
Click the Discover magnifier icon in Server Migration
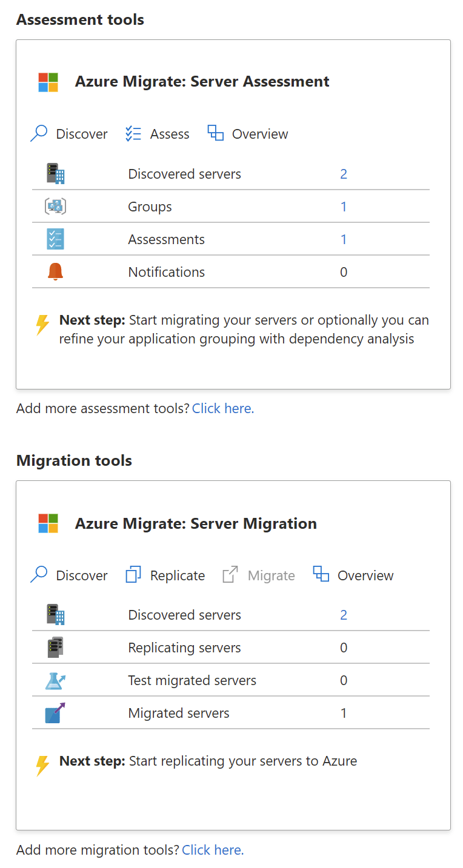coord(39,575)
